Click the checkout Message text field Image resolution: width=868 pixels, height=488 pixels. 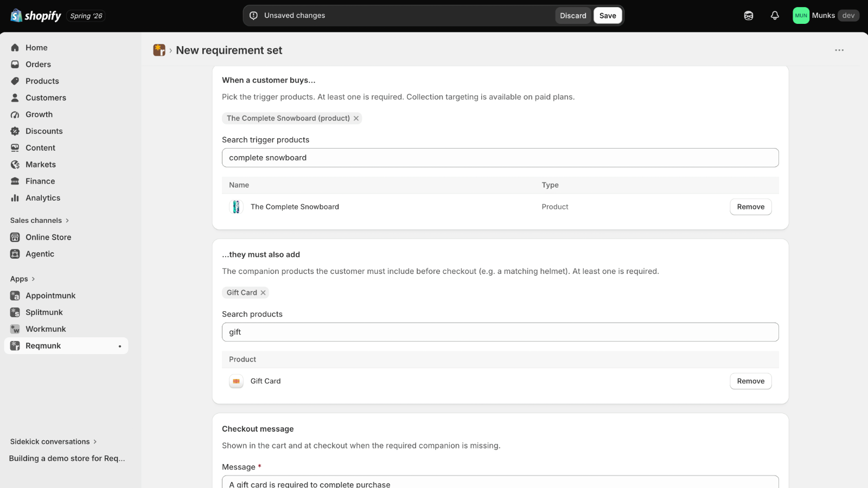[500, 482]
